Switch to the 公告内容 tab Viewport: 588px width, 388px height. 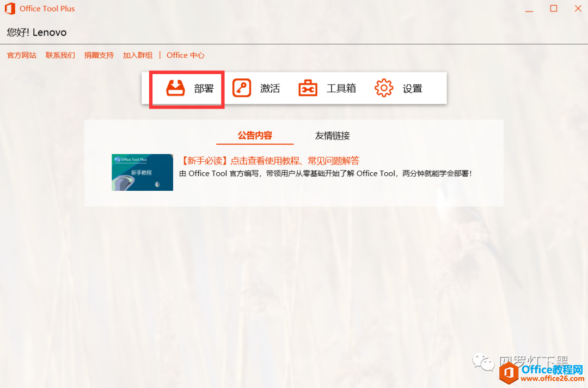[255, 136]
